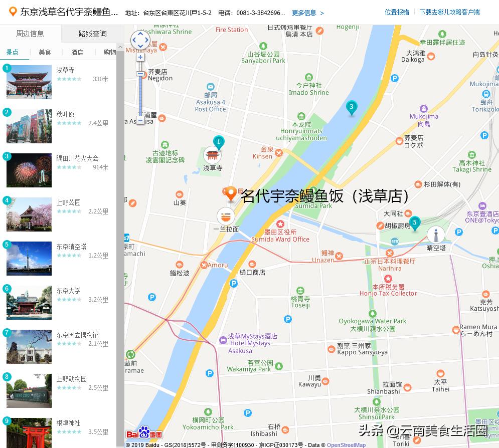499x448 pixels.
Task: Select the 美食 category tab
Action: click(x=45, y=52)
